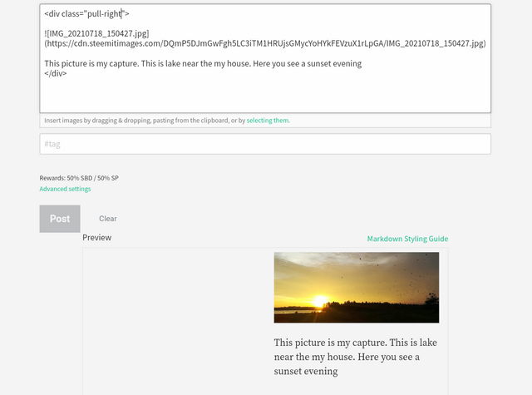This screenshot has width=532, height=395.
Task: Click 'Insert images by dragging & dropping' hint text
Action: pos(97,121)
